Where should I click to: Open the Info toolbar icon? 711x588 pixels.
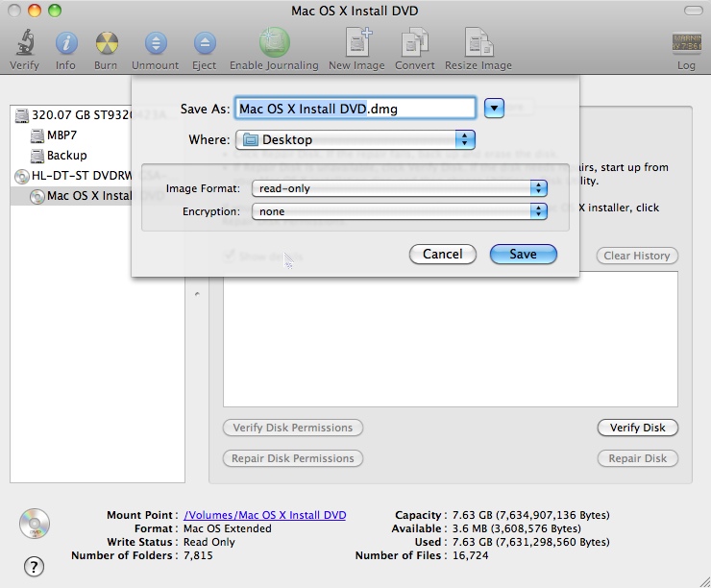tap(66, 43)
